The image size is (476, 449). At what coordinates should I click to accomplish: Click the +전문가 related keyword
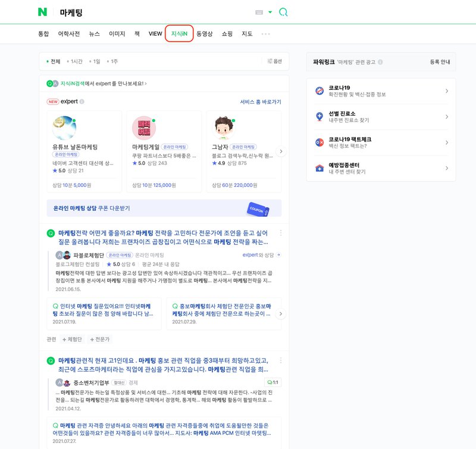[100, 339]
